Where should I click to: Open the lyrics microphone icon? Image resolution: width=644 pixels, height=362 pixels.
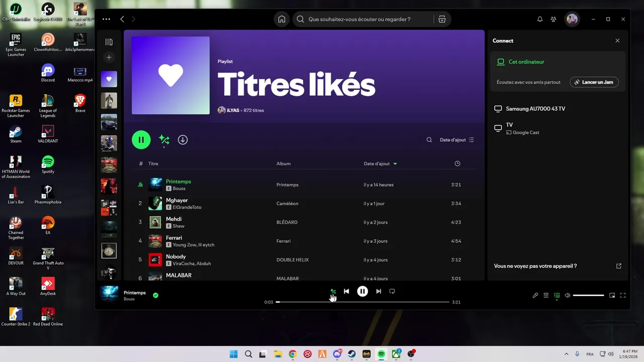[x=535, y=296]
